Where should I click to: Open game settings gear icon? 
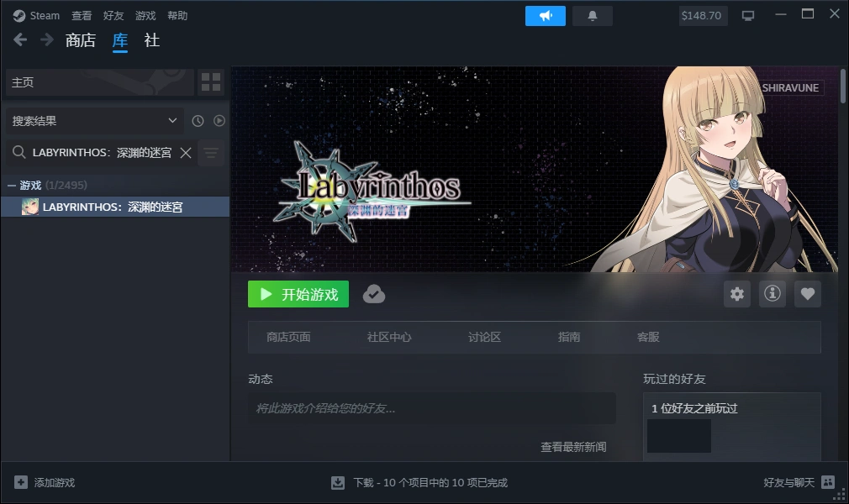pos(737,294)
